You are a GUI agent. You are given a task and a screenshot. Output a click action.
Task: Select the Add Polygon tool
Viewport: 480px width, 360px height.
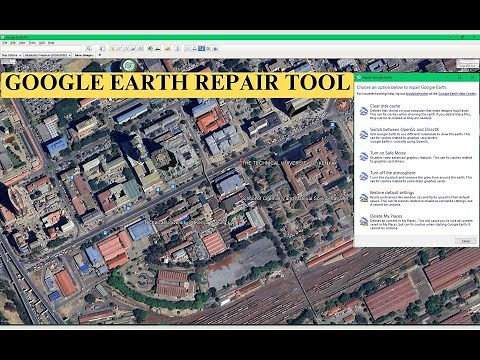(x=119, y=49)
